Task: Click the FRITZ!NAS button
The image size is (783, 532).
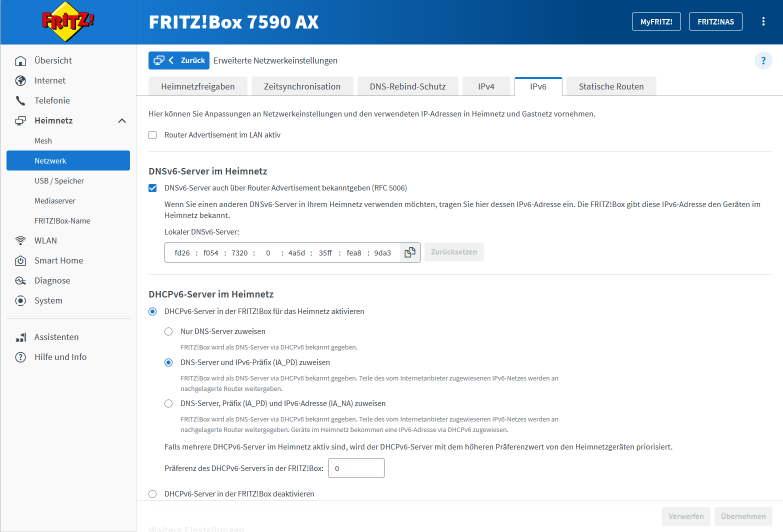Action: (715, 21)
